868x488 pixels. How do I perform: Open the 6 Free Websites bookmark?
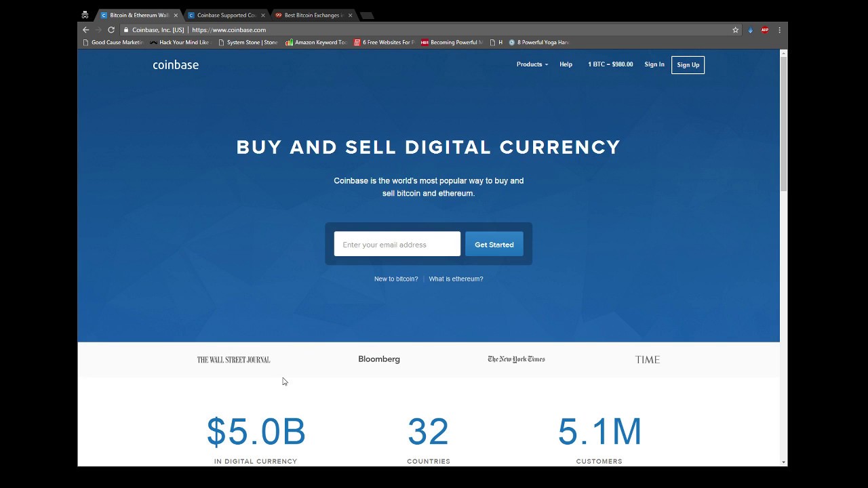pos(384,42)
